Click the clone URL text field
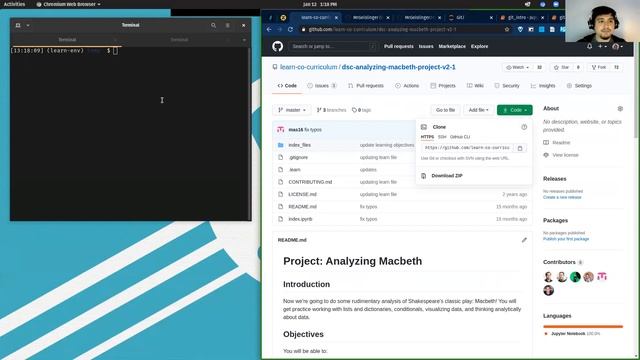The image size is (640, 360). click(467, 148)
